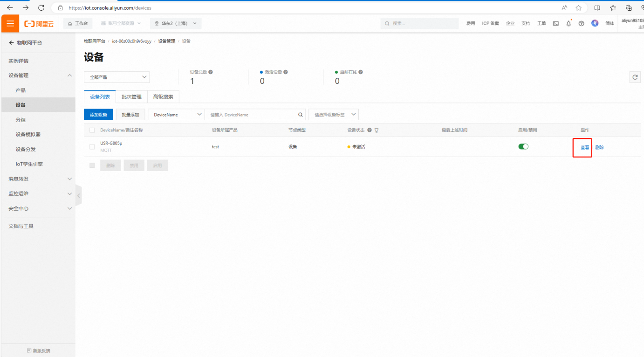Click the notification bell icon
Image resolution: width=644 pixels, height=357 pixels.
point(569,23)
